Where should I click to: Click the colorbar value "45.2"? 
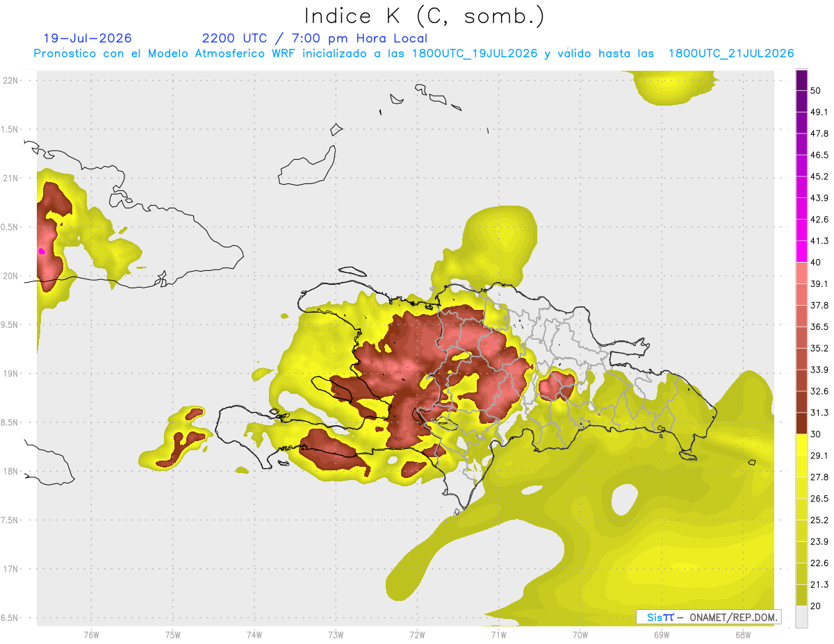tap(819, 176)
